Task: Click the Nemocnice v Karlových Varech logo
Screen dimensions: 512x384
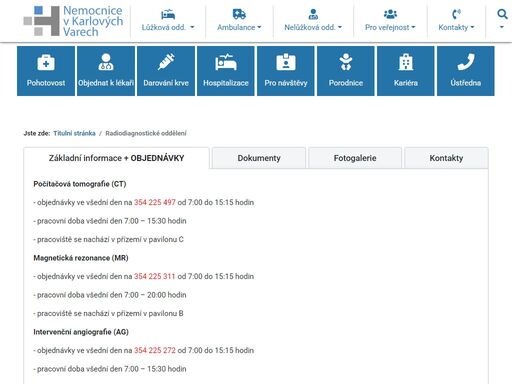Action: [x=73, y=21]
